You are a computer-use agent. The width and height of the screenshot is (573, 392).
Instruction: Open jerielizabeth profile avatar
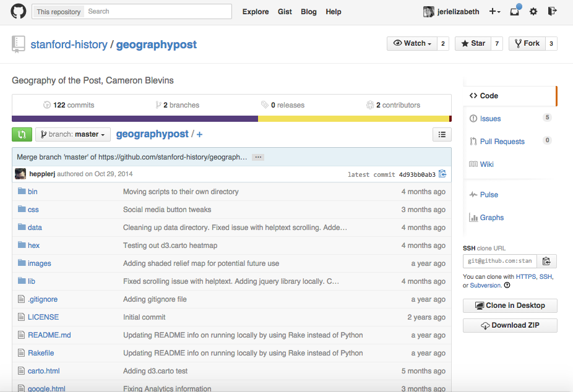pyautogui.click(x=429, y=12)
